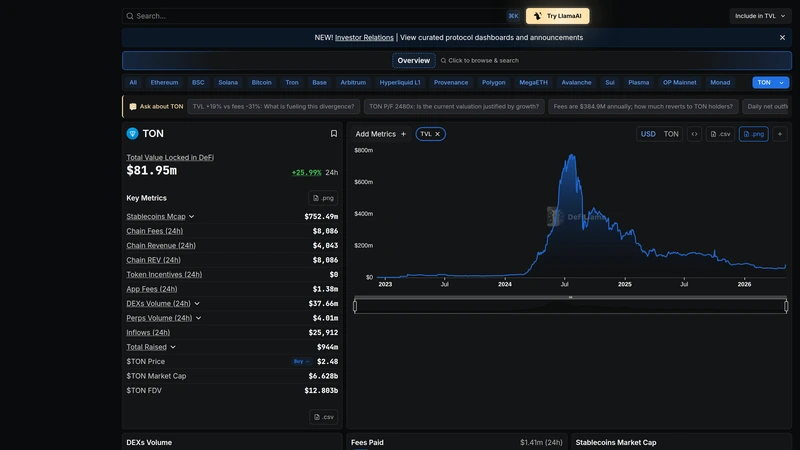This screenshot has height=450, width=800.
Task: Select the Avalanche chain tab
Action: (577, 83)
